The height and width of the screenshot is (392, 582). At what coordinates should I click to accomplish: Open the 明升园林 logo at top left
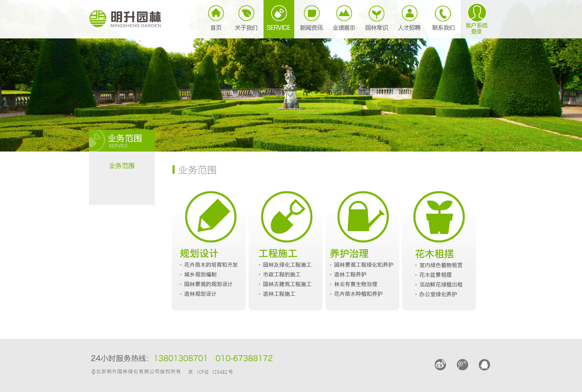click(x=125, y=19)
